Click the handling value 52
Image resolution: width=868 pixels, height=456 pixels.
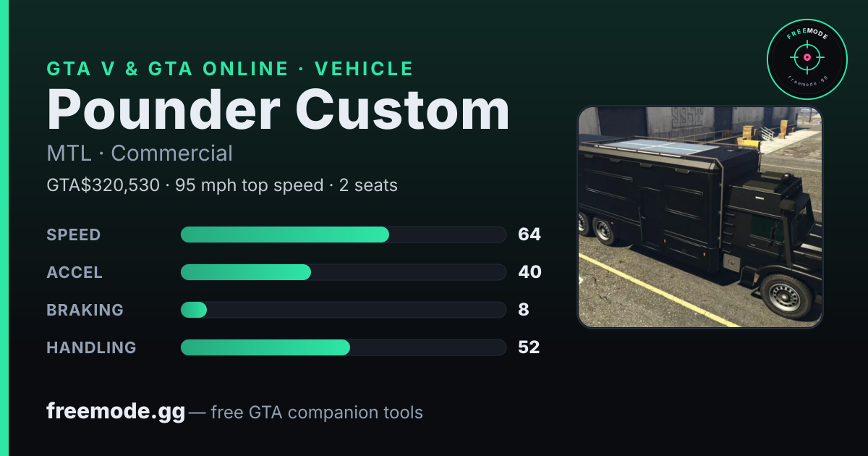point(529,347)
